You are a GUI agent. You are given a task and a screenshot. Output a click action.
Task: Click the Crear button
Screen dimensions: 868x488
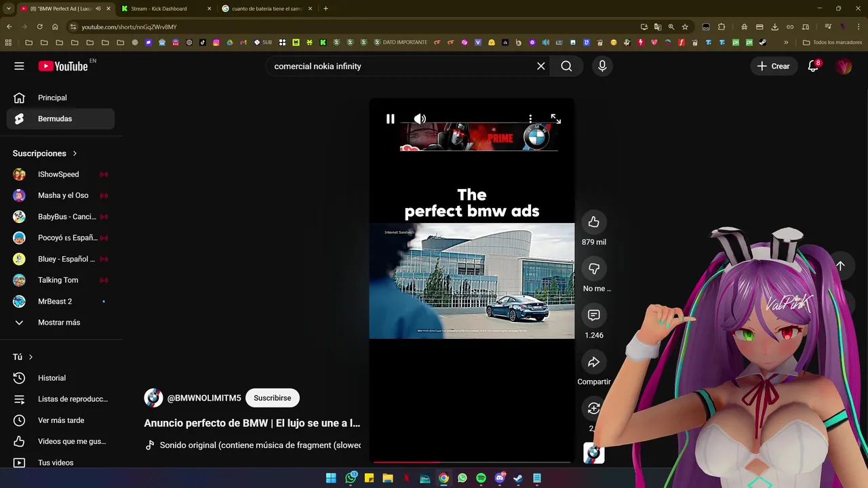pyautogui.click(x=773, y=66)
